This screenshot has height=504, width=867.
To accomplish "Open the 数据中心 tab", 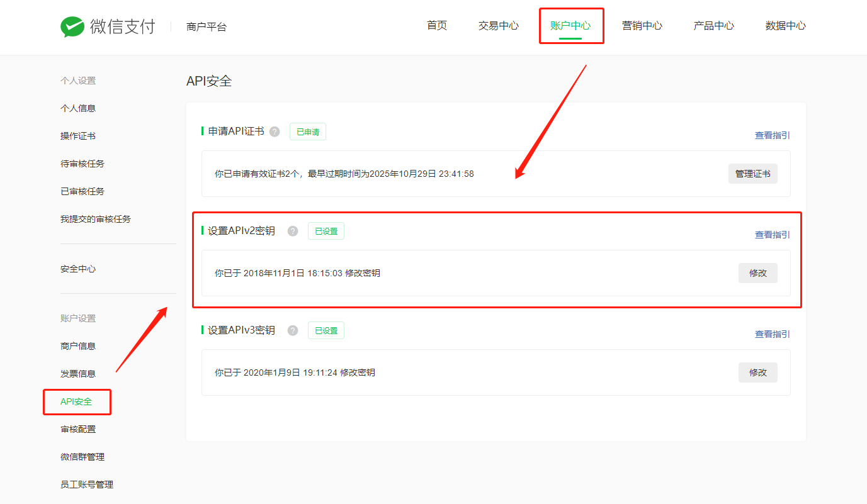I will pyautogui.click(x=785, y=26).
